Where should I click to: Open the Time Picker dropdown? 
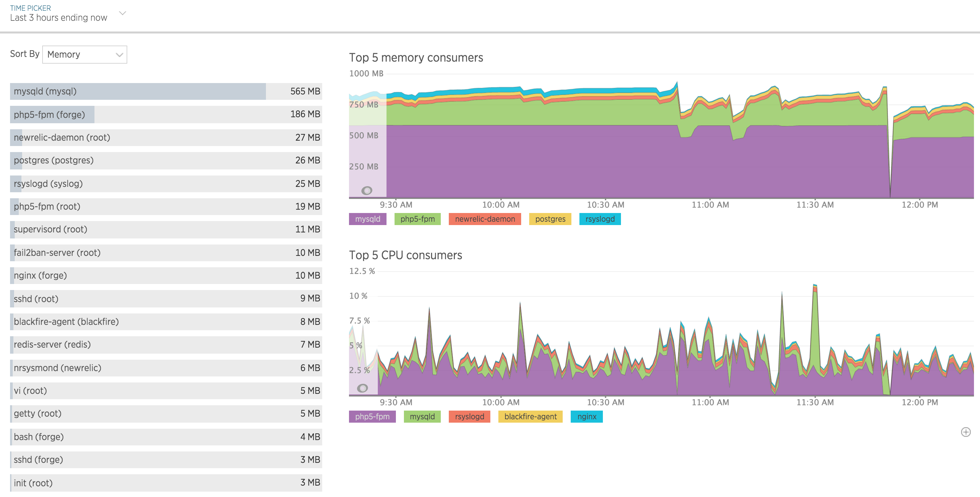(x=68, y=14)
